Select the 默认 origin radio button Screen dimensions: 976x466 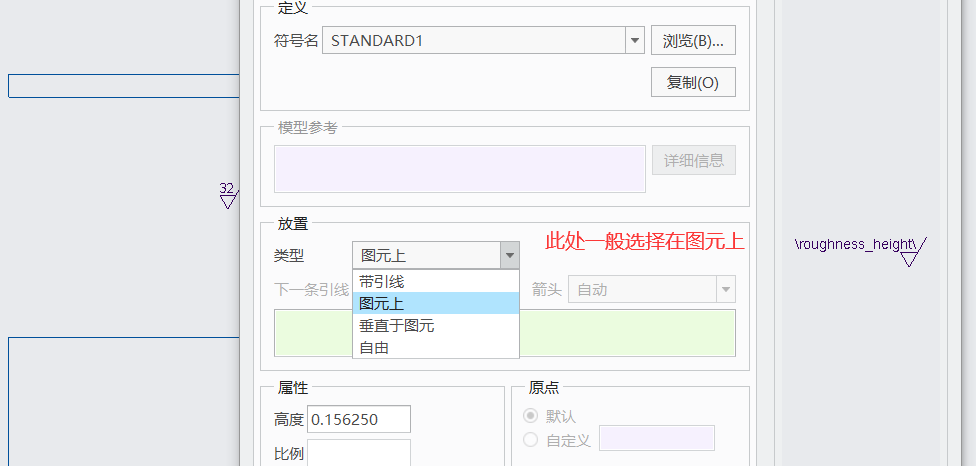point(530,416)
